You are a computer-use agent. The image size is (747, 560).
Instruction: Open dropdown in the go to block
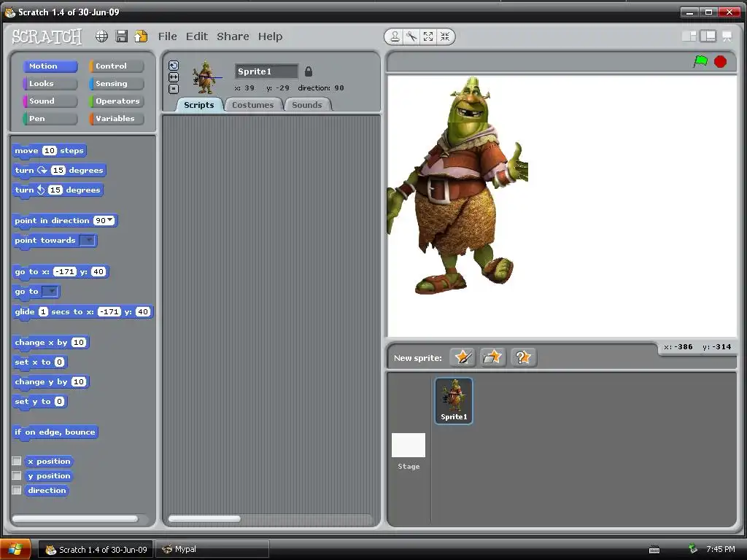(50, 292)
